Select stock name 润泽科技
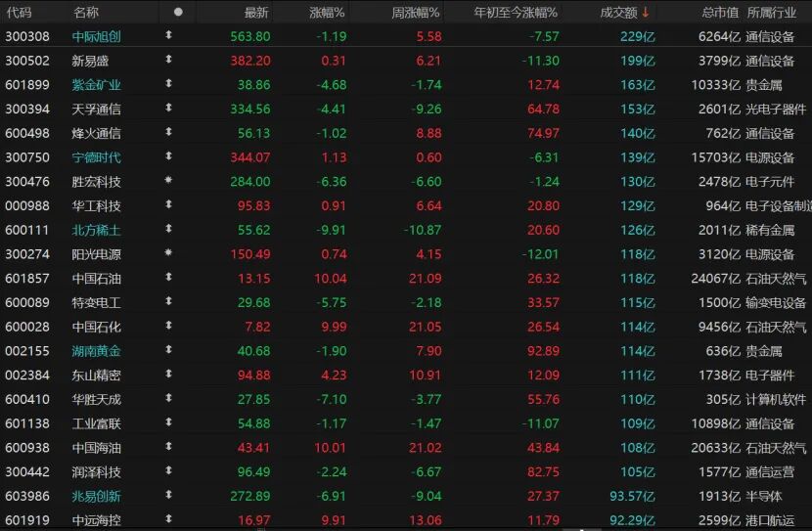 [96, 472]
